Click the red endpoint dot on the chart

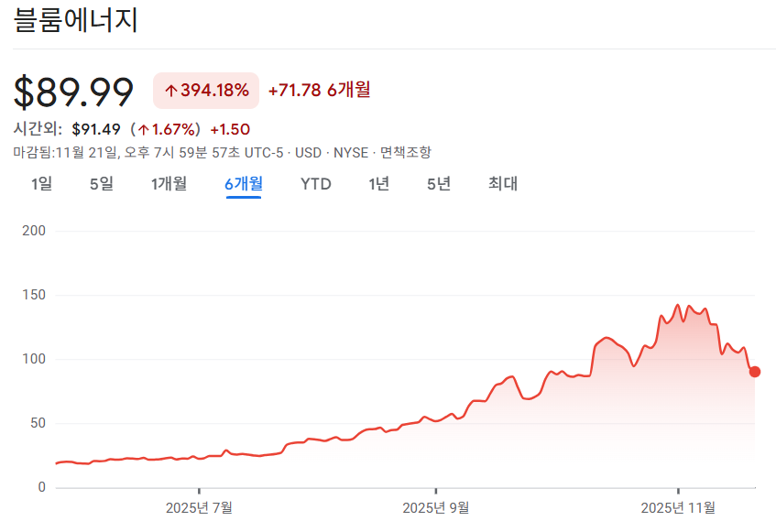(755, 372)
